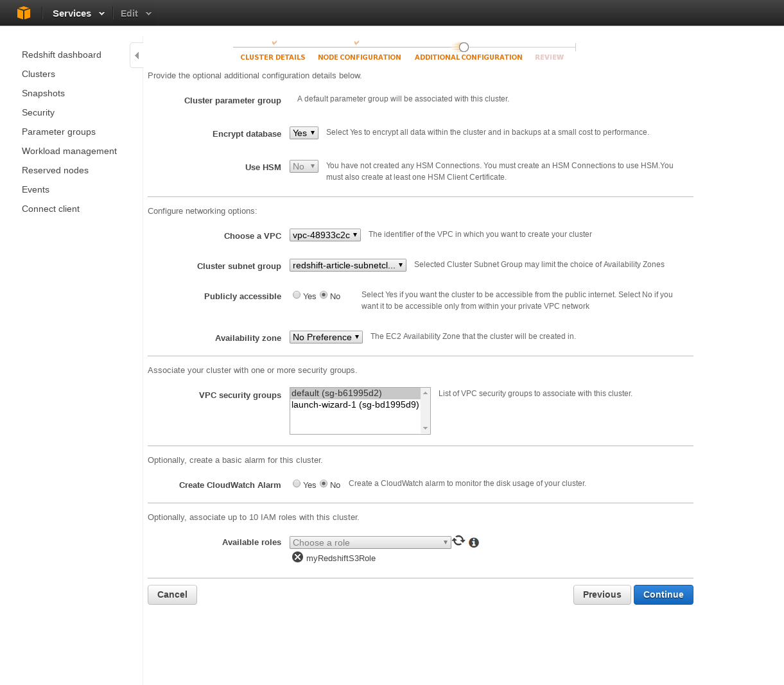Open Snapshots in sidebar

point(43,93)
